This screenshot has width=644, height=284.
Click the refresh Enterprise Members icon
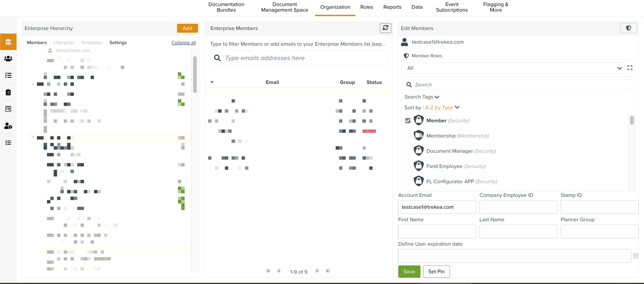click(385, 28)
